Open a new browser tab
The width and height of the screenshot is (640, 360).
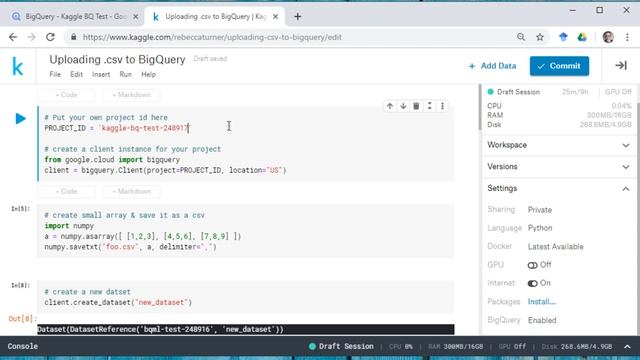298,17
